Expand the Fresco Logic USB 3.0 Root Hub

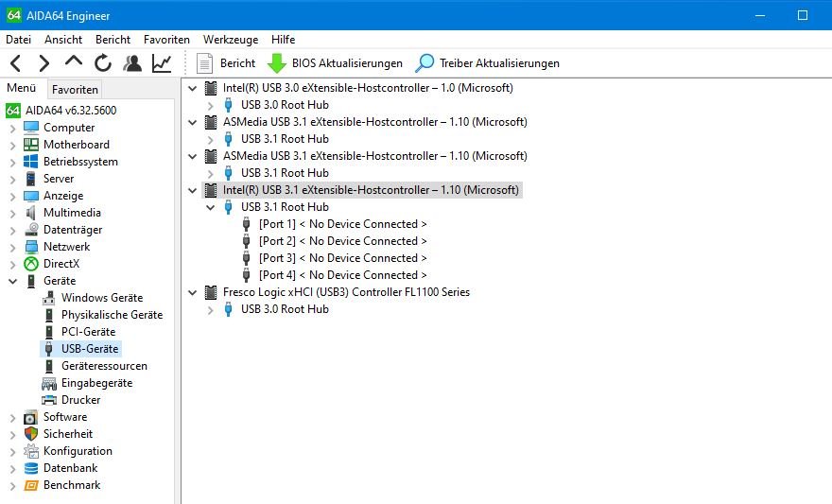(x=211, y=309)
